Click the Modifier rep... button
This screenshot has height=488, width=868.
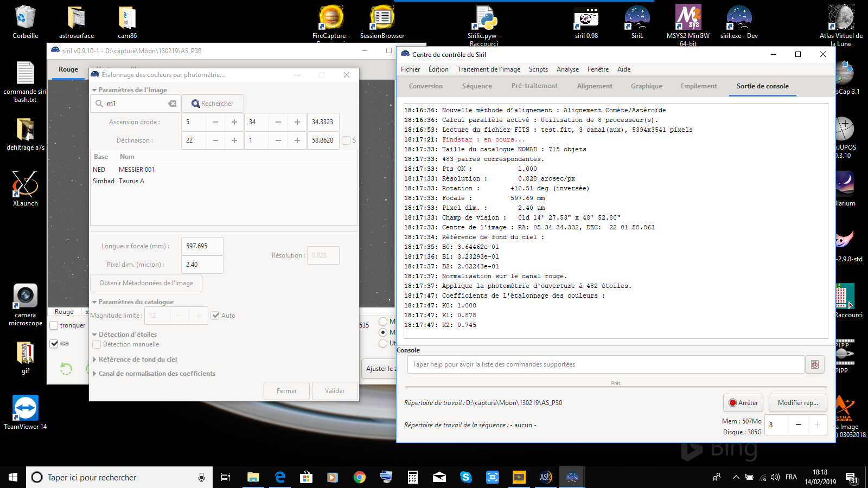pos(798,403)
